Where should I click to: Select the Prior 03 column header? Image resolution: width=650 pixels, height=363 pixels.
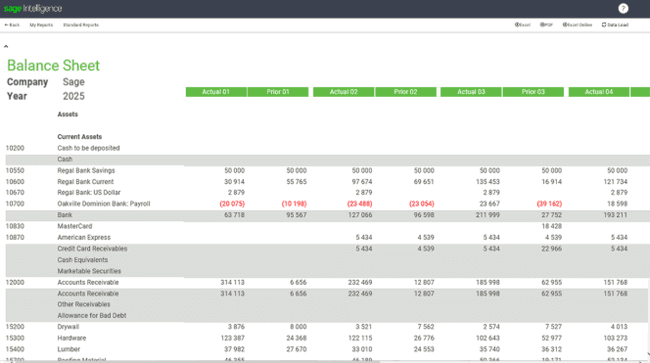click(533, 92)
